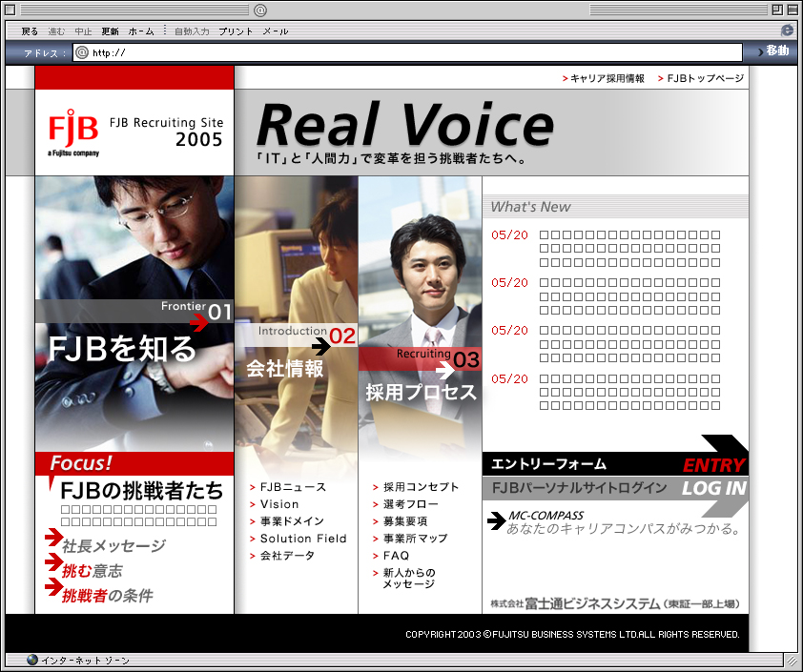Click the 富士通ビジネスシステム company name
Screen dimensions: 803x672
[x=615, y=604]
